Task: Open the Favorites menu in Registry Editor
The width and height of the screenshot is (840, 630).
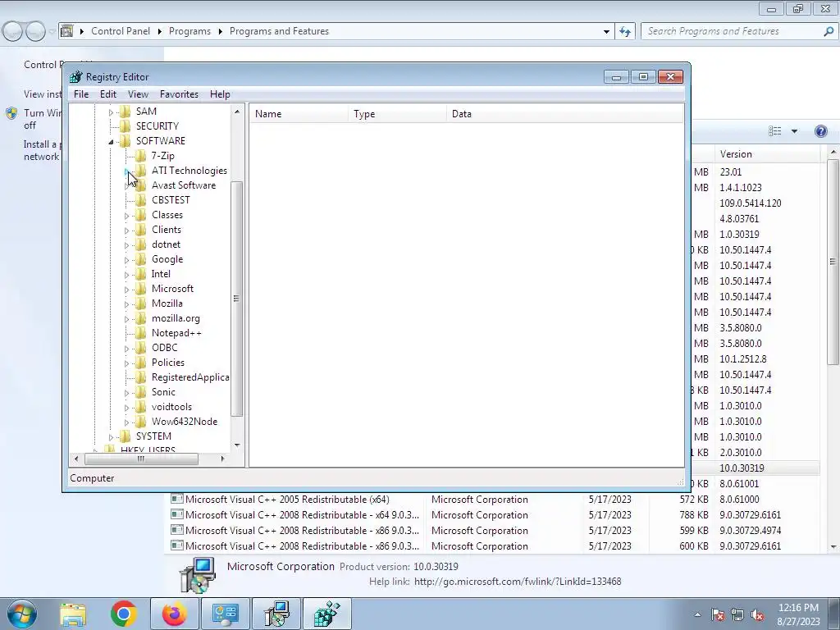Action: tap(179, 94)
